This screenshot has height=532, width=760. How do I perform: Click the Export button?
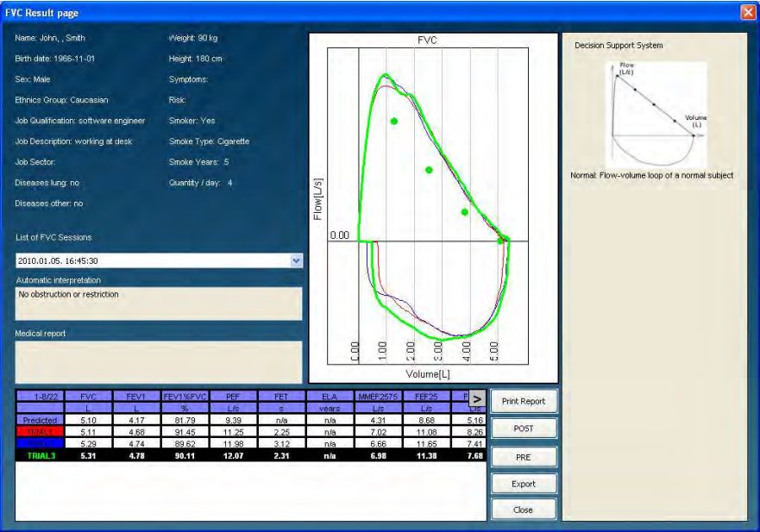522,484
